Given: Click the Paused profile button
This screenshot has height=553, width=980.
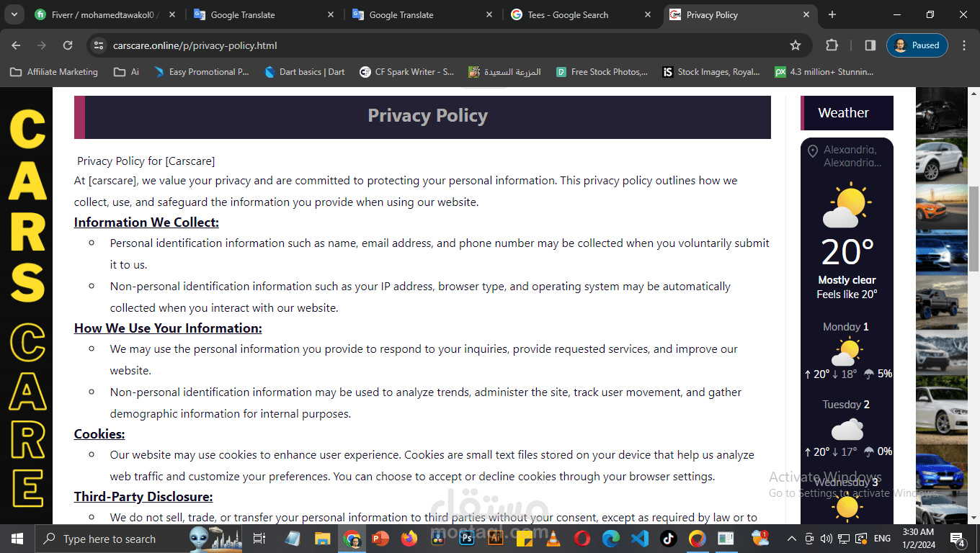Looking at the screenshot, I should point(917,45).
